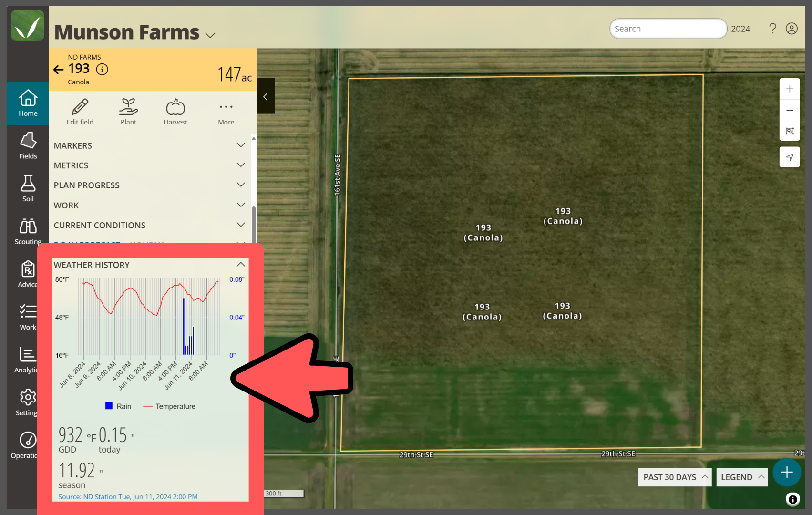Zoom out on the map

(790, 110)
